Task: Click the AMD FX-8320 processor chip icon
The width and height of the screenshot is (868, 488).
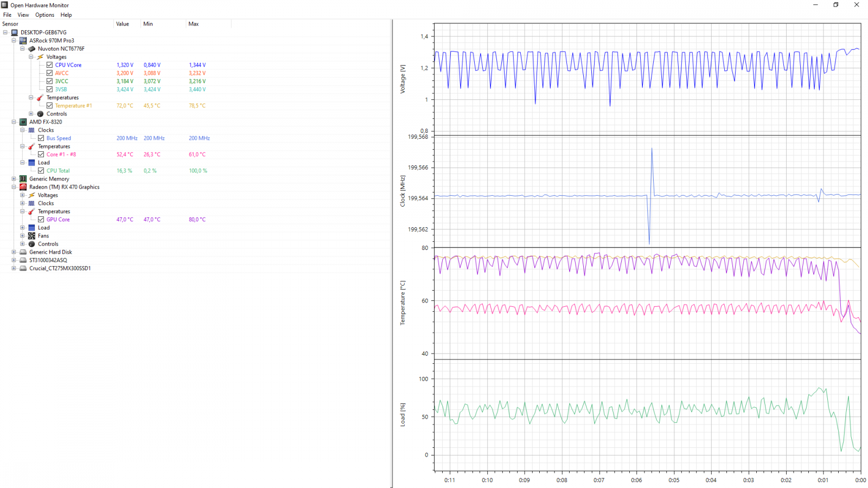Action: [x=23, y=122]
